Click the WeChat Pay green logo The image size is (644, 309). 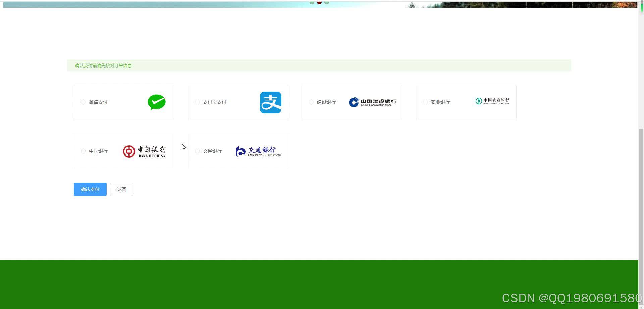[156, 102]
